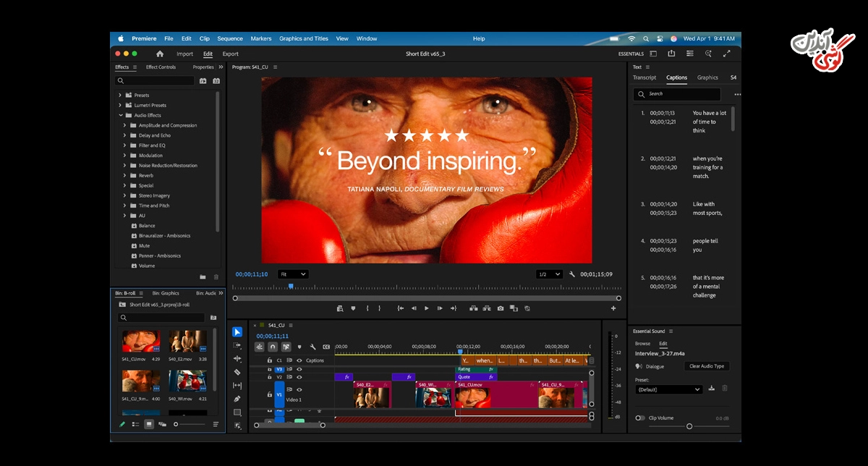Open sort icons menu in B-roll bin
This screenshot has height=466, width=868.
(216, 424)
